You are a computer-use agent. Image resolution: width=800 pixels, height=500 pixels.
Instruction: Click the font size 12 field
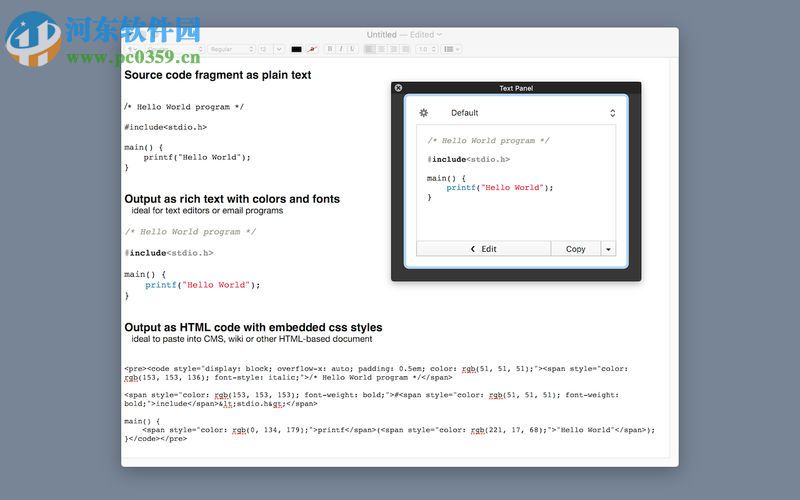pos(265,49)
